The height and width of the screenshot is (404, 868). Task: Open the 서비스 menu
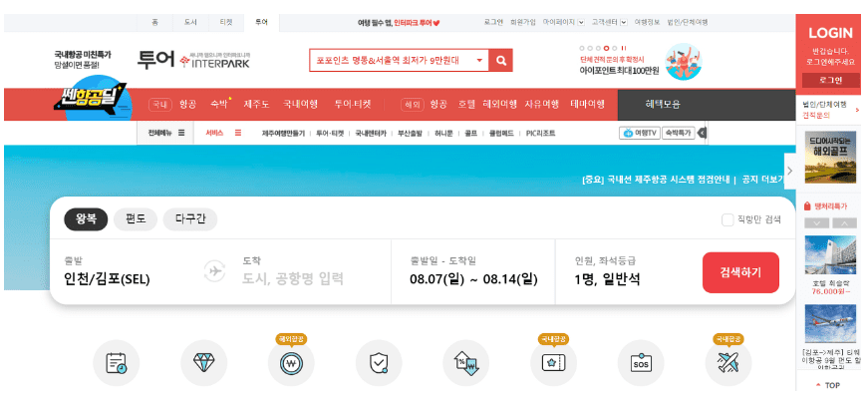point(223,133)
